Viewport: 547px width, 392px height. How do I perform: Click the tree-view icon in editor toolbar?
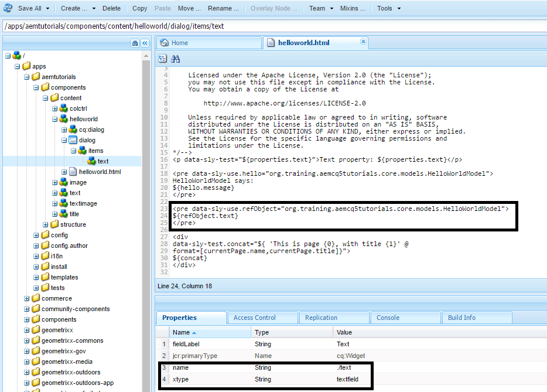163,59
